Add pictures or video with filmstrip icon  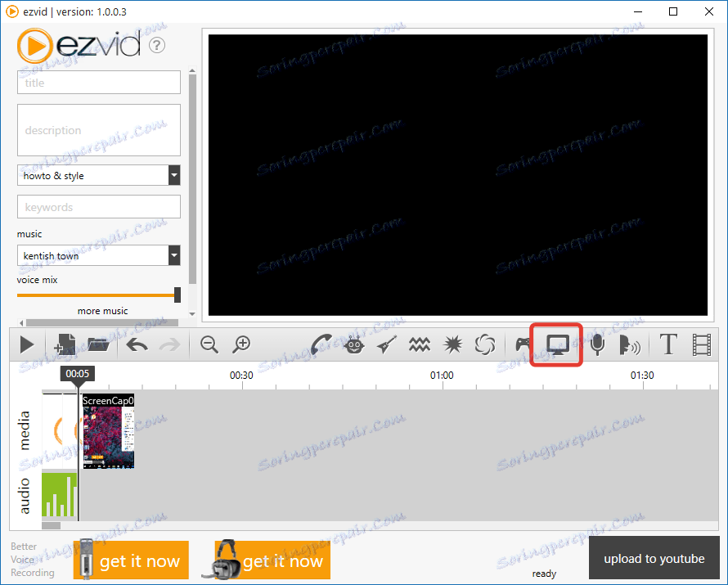[702, 345]
